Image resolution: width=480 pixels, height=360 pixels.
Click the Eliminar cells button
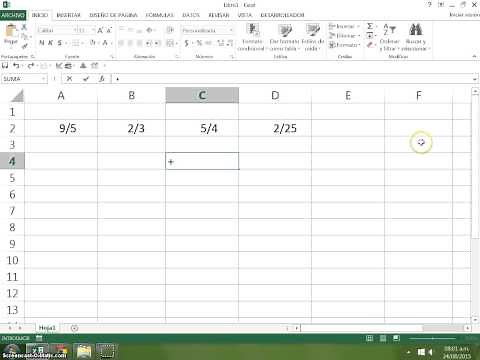344,35
